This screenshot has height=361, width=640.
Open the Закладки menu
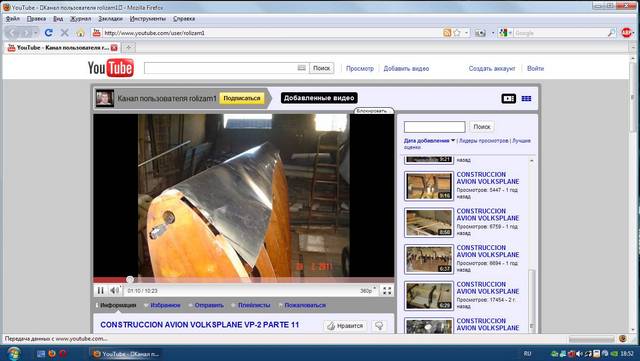click(110, 19)
